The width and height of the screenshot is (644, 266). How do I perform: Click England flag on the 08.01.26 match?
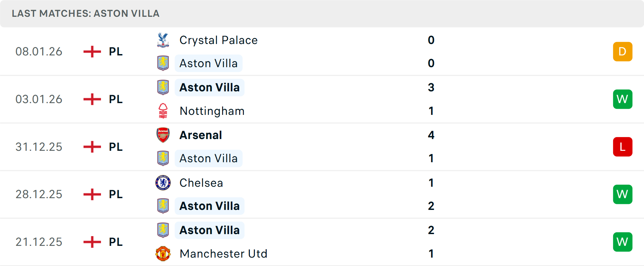92,52
